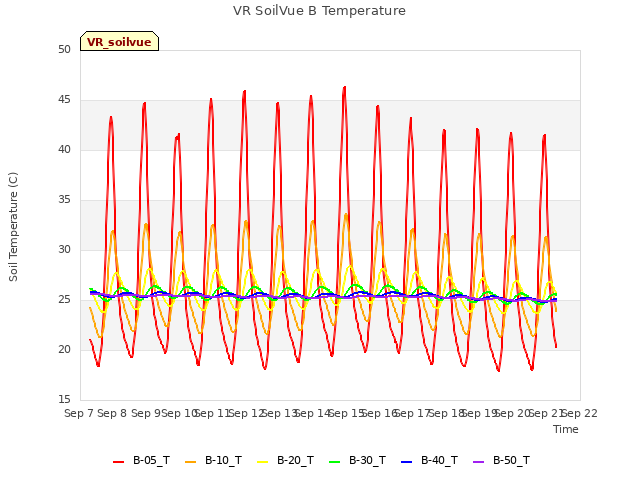Toggle the B-40_T legend entry
Viewport: 640px width, 480px height.
point(429,461)
